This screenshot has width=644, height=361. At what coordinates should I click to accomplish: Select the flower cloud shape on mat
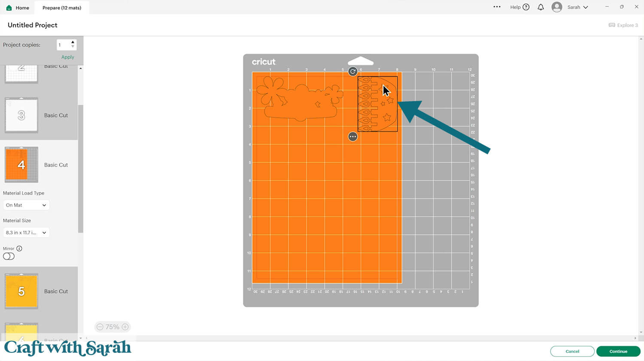300,99
